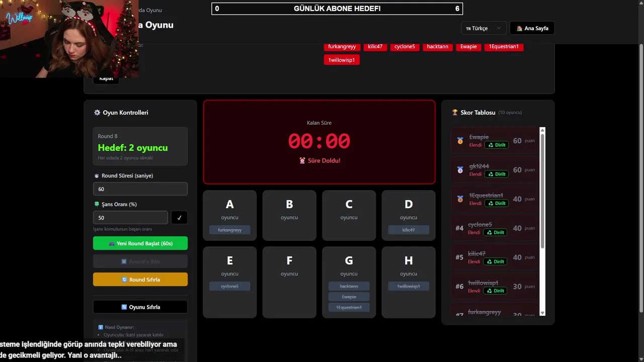This screenshot has width=644, height=362.
Task: Click Ewapie name in scoreboard
Action: [479, 137]
